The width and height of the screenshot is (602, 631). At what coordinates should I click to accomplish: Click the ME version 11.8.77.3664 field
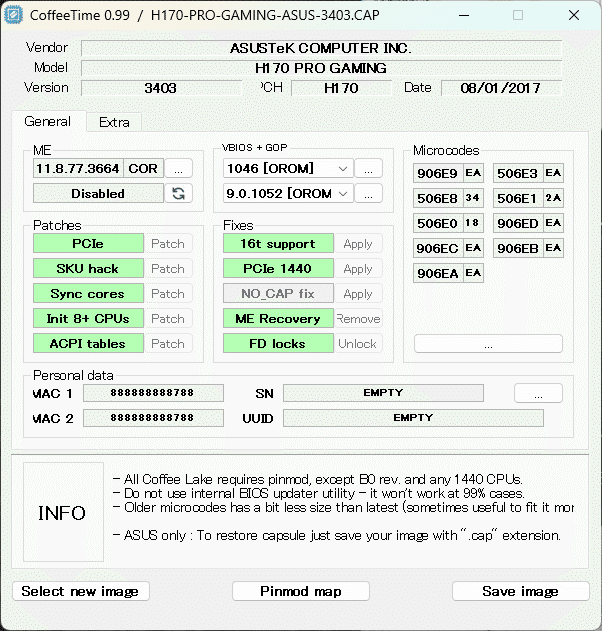(x=78, y=169)
